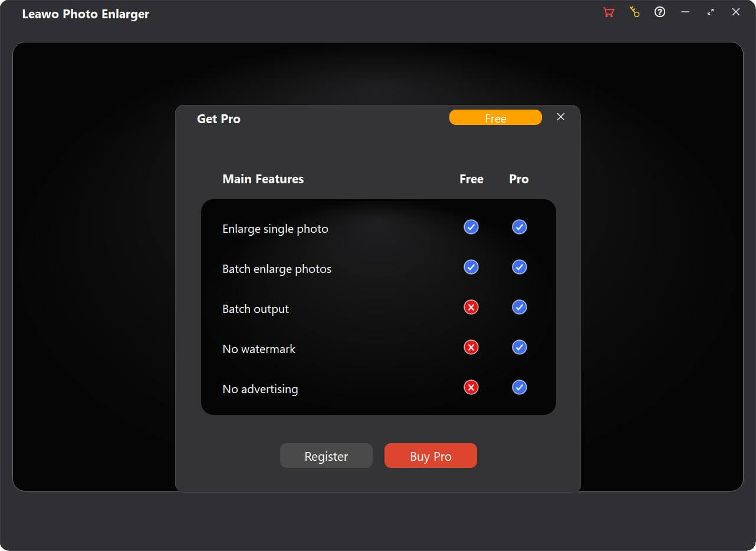756x551 pixels.
Task: Click Pro checkmark for No advertising
Action: (520, 388)
